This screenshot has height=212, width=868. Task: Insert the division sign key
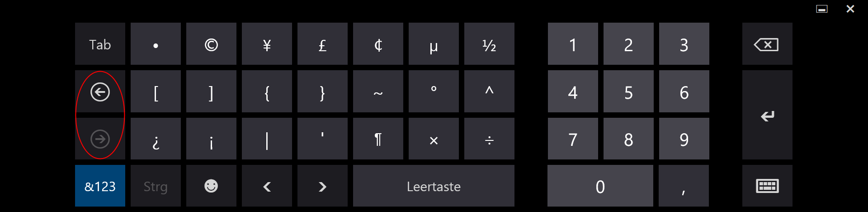(489, 139)
